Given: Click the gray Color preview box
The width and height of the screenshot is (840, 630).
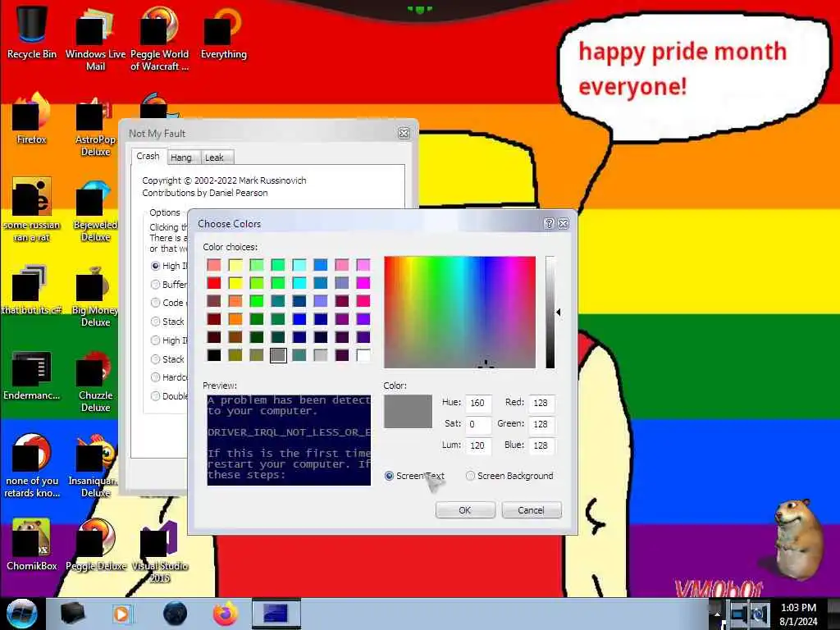Looking at the screenshot, I should point(408,412).
